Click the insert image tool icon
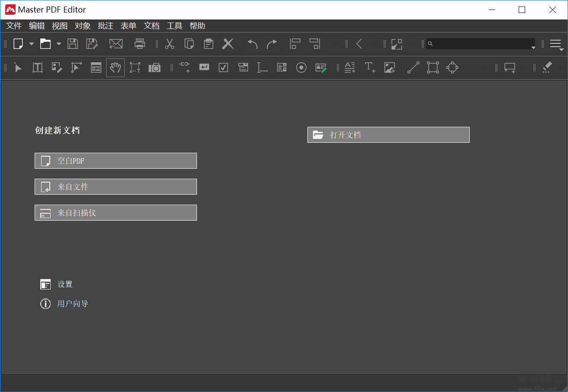This screenshot has height=392, width=568. (x=390, y=67)
